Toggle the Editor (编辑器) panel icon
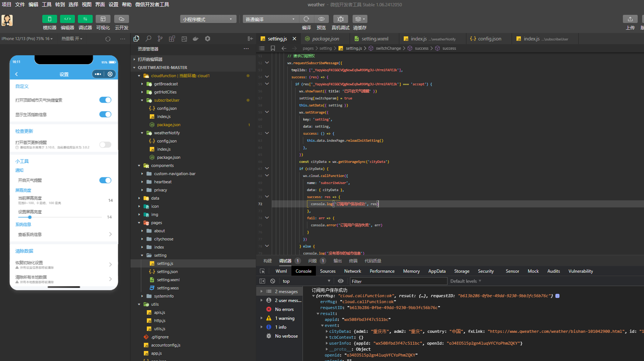The height and width of the screenshot is (361, 644). [67, 19]
